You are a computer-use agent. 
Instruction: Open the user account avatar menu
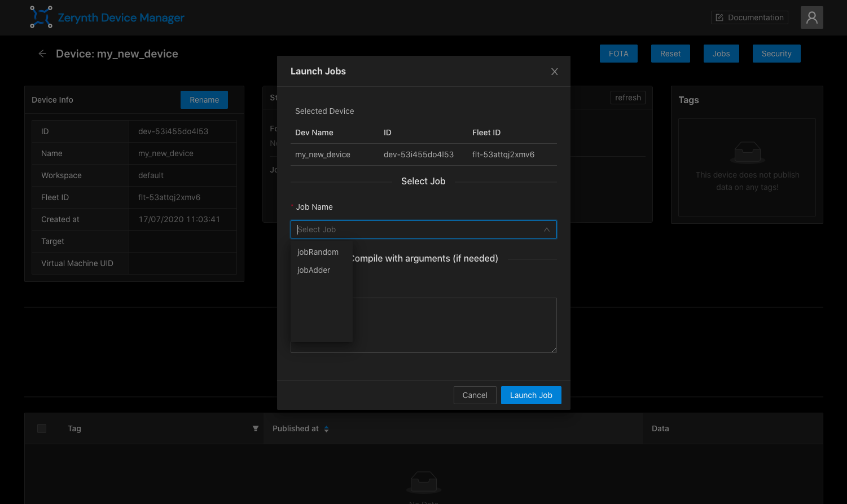point(811,17)
